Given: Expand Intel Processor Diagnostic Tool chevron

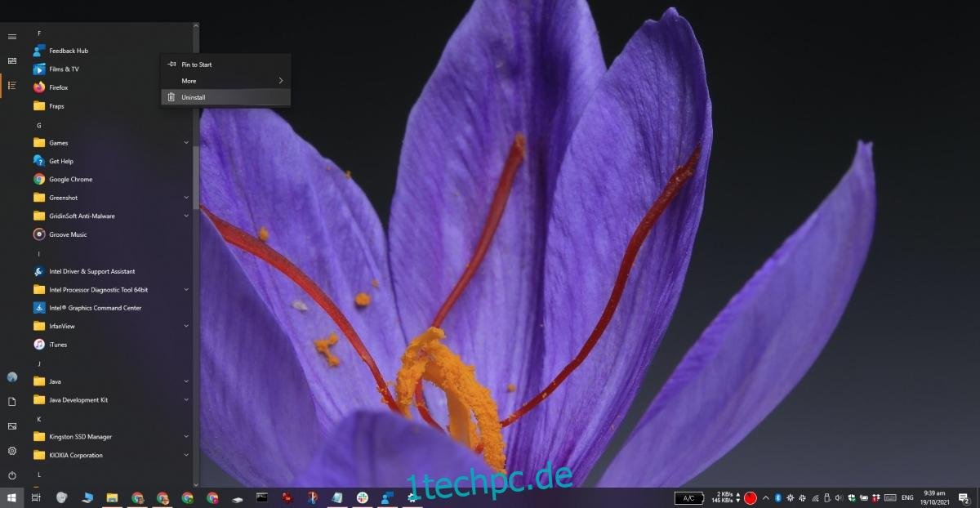Looking at the screenshot, I should [x=186, y=289].
